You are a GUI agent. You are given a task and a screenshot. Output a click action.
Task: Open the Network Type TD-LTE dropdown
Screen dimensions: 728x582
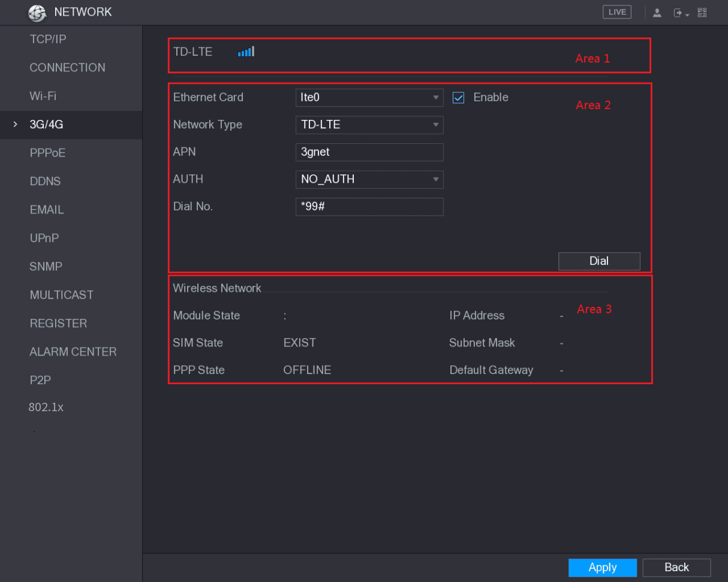(x=369, y=125)
